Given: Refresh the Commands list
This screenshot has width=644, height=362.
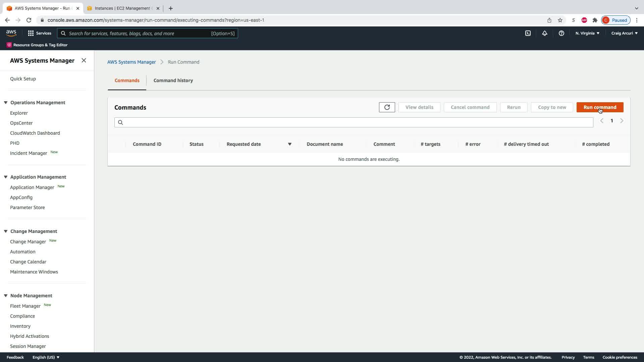Looking at the screenshot, I should [387, 107].
